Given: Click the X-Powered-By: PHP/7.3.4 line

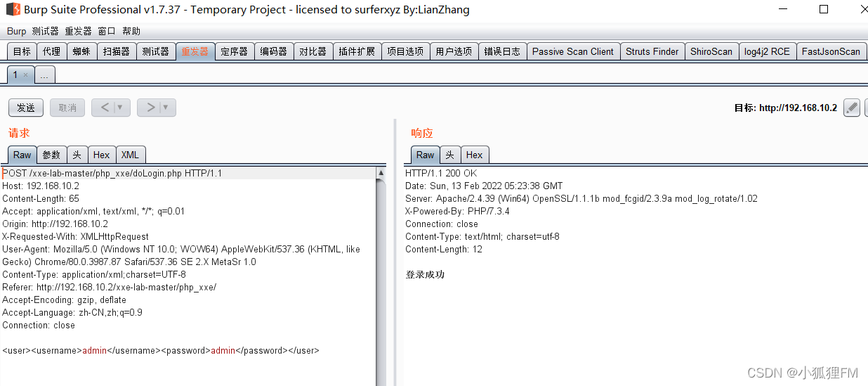Looking at the screenshot, I should pyautogui.click(x=457, y=211).
